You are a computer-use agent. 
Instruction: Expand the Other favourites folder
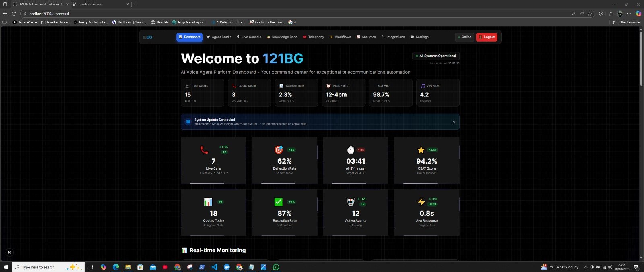click(627, 22)
